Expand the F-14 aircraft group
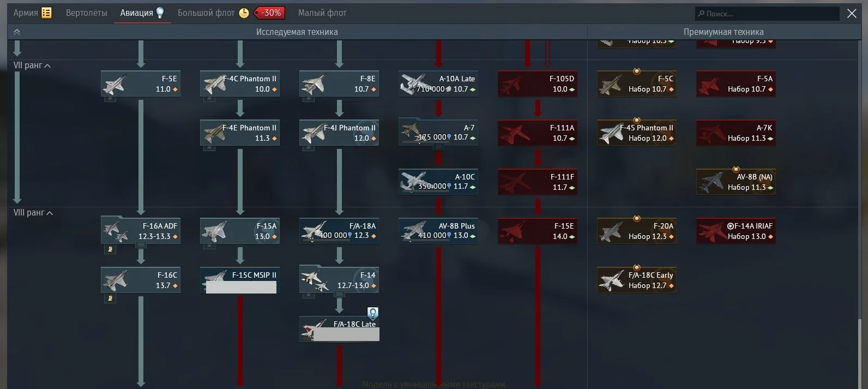The image size is (868, 389). tap(339, 294)
